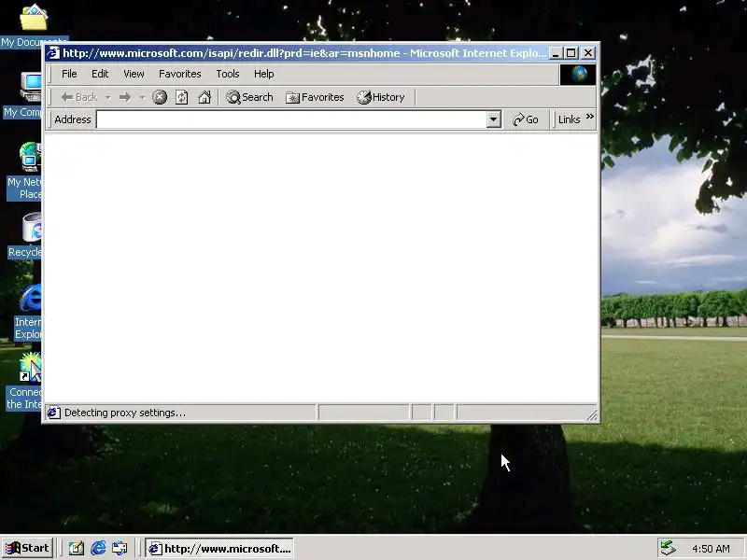The width and height of the screenshot is (747, 560).
Task: Refresh the current page
Action: pos(181,98)
